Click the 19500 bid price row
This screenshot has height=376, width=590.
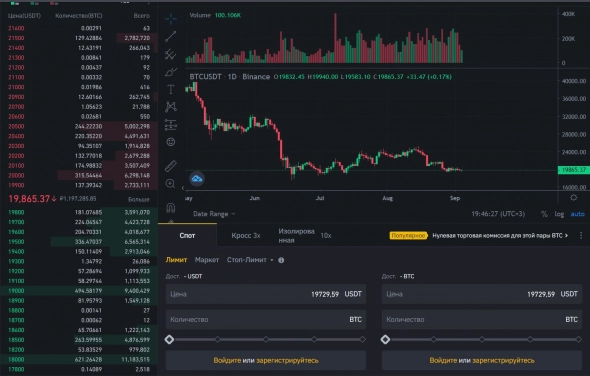(79, 242)
